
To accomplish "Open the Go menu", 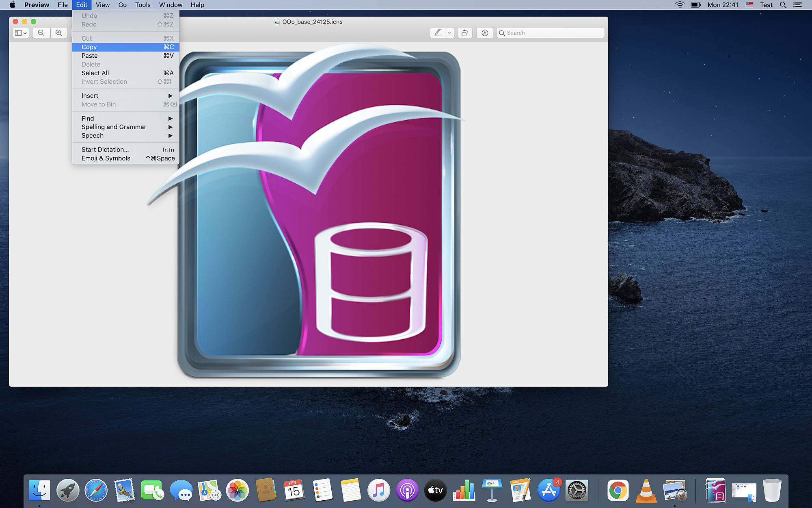I will (122, 5).
